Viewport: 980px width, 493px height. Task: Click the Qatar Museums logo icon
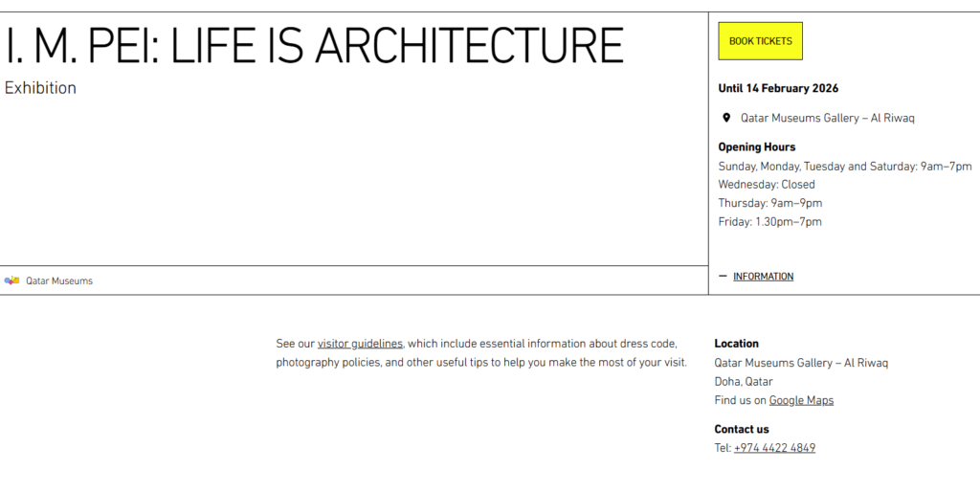(x=11, y=280)
